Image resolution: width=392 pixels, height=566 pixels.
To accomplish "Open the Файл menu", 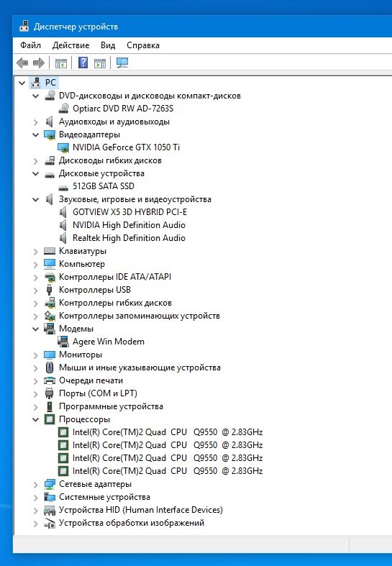I will 30,45.
